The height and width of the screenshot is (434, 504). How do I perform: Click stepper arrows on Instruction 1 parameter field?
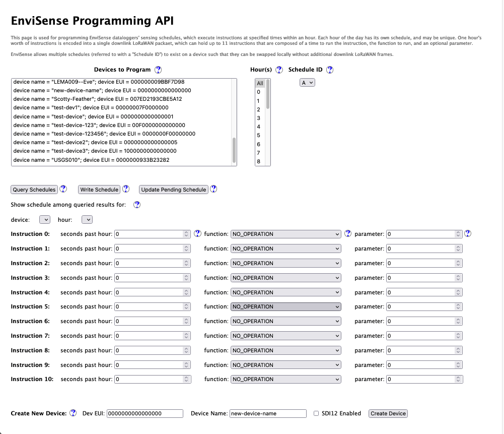pos(458,249)
